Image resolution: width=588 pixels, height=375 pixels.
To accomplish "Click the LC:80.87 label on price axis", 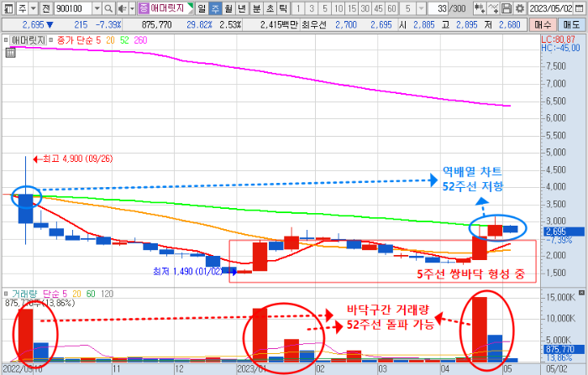I will pyautogui.click(x=558, y=39).
